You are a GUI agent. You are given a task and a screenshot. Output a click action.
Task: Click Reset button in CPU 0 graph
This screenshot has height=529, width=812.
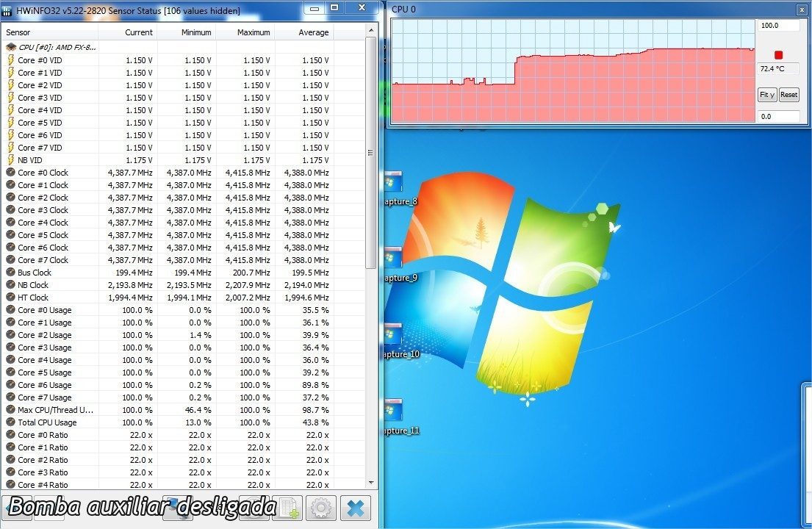(788, 95)
